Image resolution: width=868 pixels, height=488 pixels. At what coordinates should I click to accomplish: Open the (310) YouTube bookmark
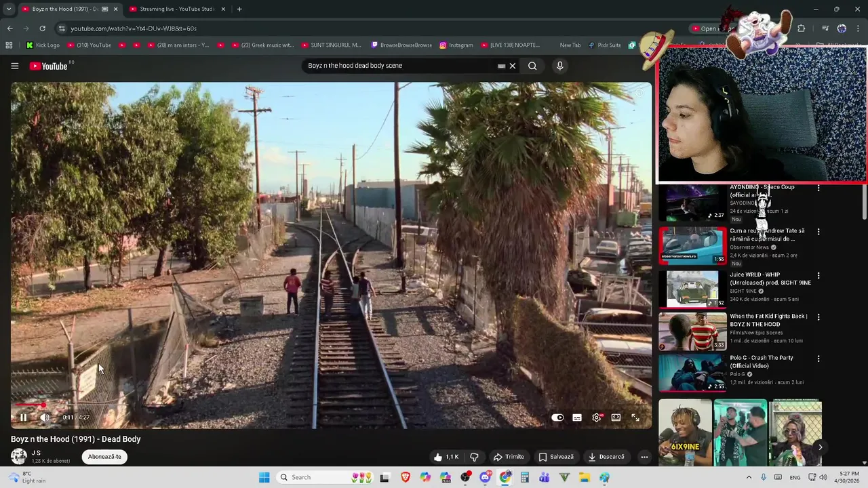(88, 45)
